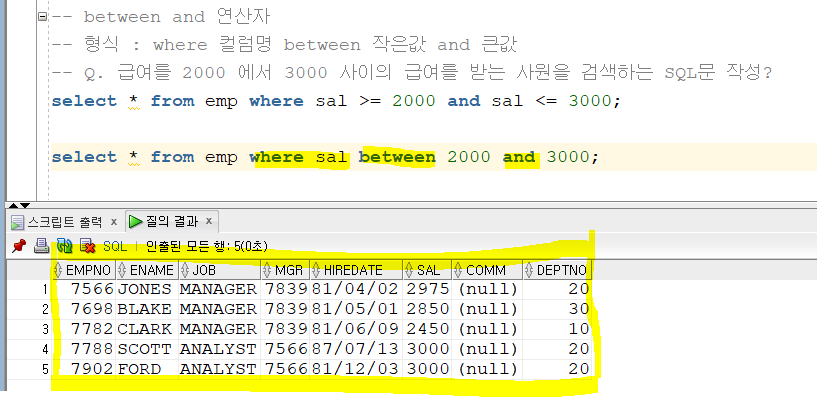Viewport: 817px width, 397px height.
Task: Select row number 1 in result grid
Action: (x=45, y=289)
